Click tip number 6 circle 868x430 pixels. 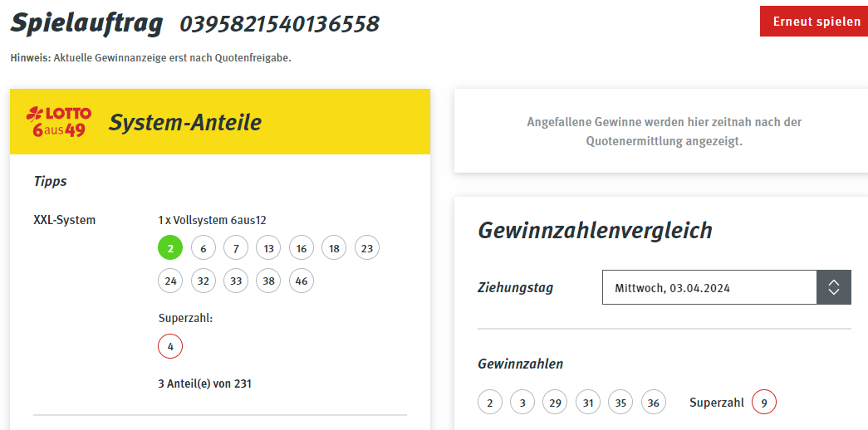(x=204, y=248)
